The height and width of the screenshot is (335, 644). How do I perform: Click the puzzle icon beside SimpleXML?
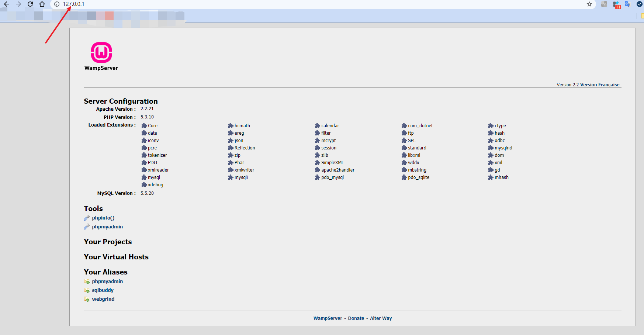318,162
